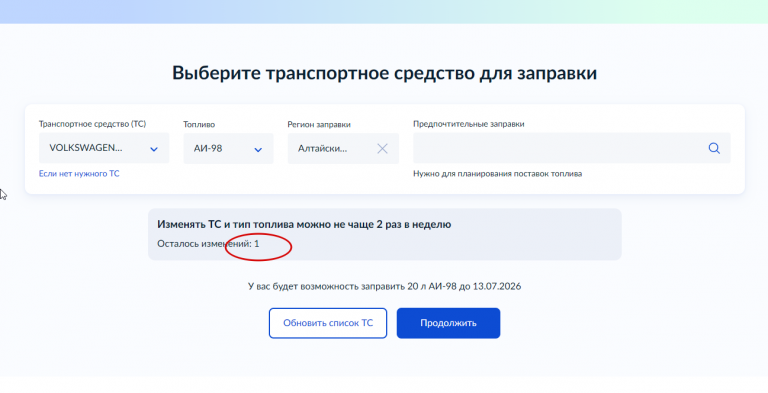Click the magnifier search icon
The image size is (768, 393).
point(714,148)
